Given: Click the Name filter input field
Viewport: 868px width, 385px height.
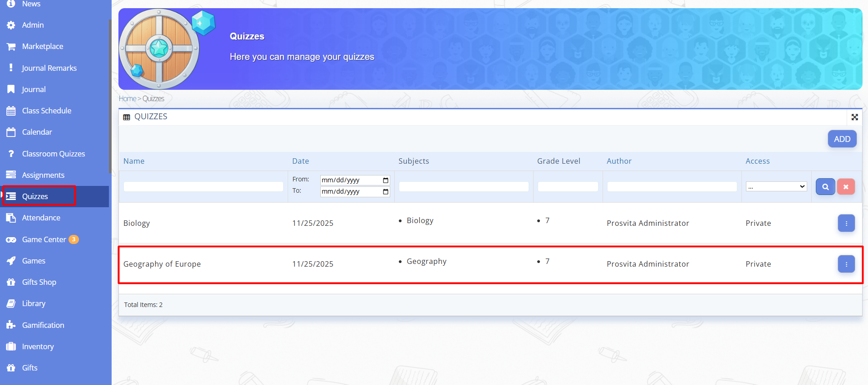Looking at the screenshot, I should pyautogui.click(x=203, y=186).
